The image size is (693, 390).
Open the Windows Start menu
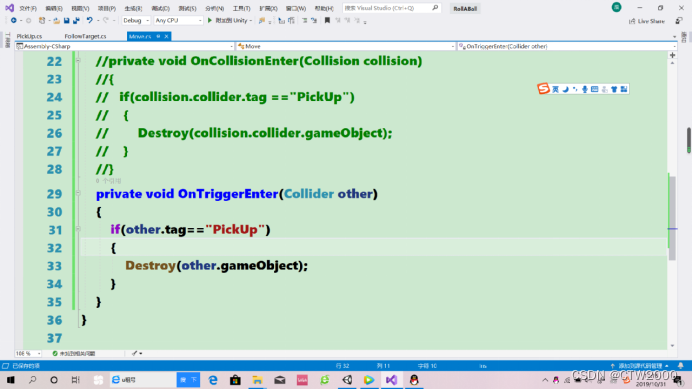point(11,380)
